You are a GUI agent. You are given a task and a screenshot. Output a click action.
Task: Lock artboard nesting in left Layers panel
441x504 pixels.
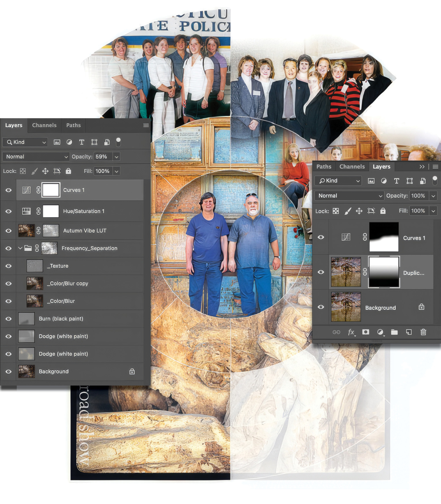(x=57, y=171)
